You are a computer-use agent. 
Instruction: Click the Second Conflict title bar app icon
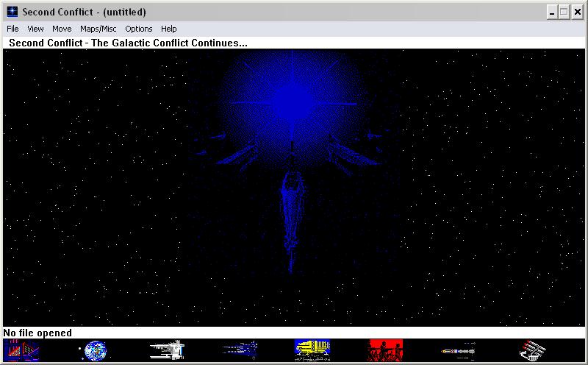(12, 12)
